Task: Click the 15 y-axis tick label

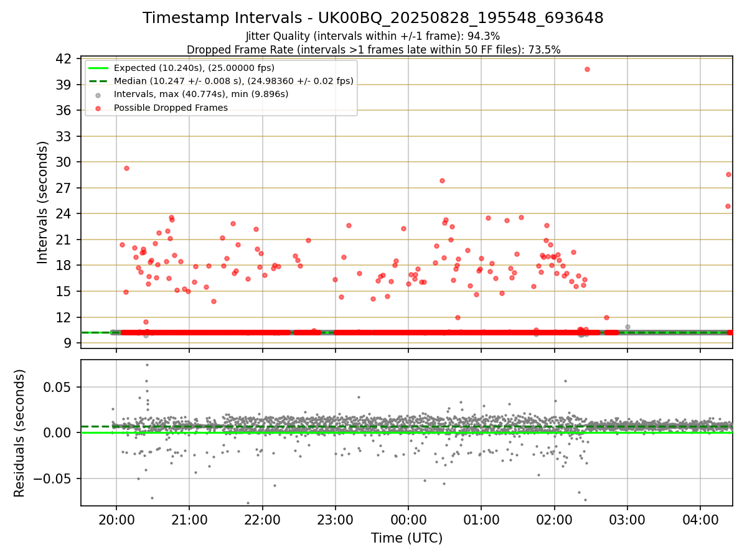Action: (x=63, y=291)
